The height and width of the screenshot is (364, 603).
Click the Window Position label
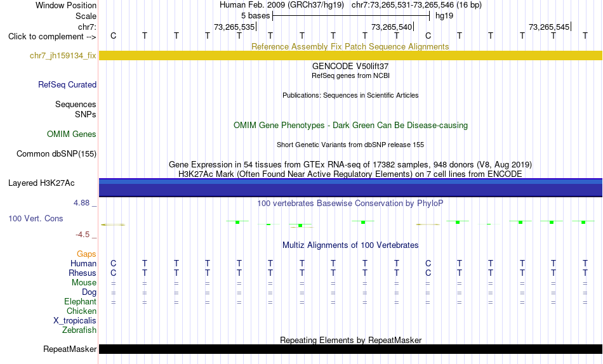point(66,5)
